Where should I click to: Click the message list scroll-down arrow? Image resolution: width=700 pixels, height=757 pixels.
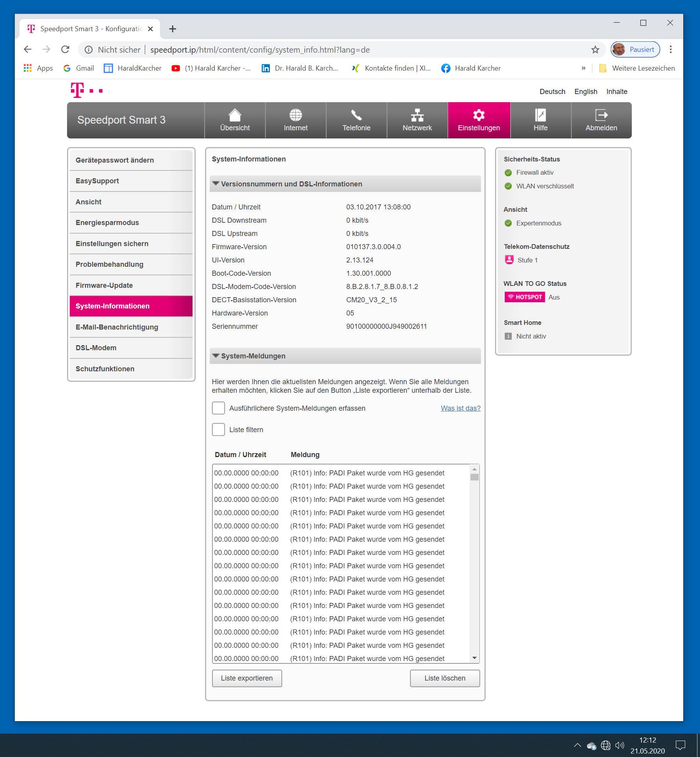tap(474, 658)
